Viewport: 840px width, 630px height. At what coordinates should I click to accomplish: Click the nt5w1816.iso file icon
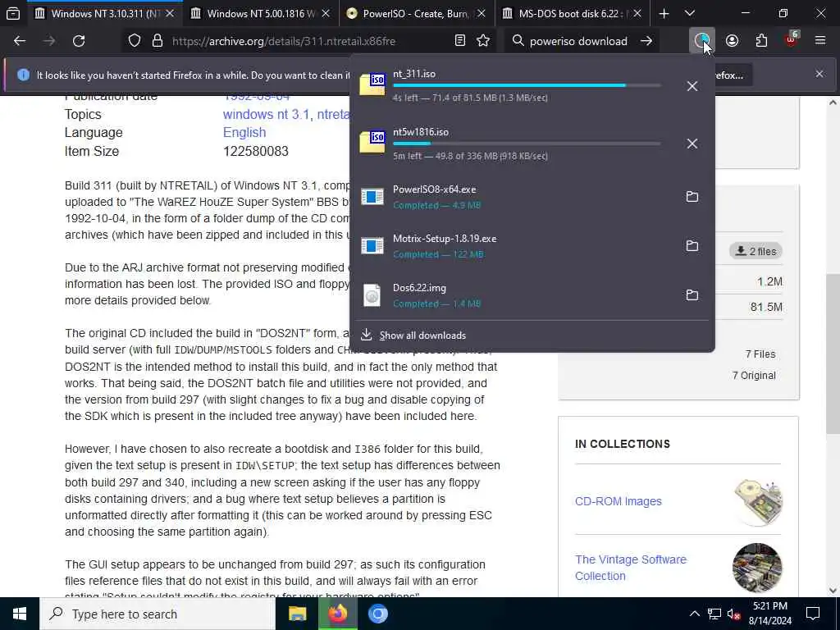pos(372,142)
